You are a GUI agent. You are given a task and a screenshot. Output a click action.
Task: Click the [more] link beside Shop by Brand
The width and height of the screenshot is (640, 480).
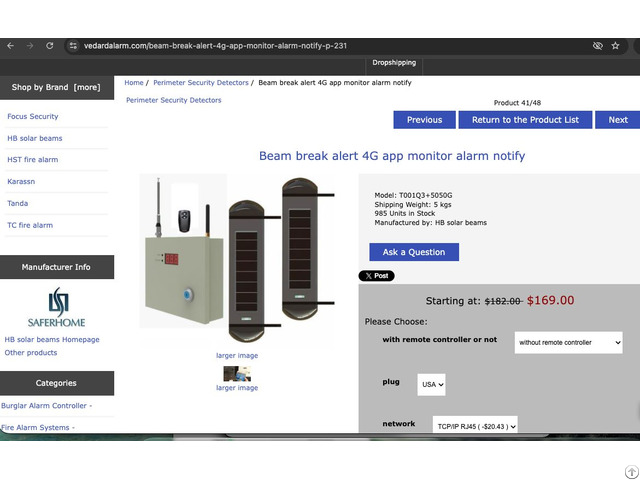pos(87,87)
